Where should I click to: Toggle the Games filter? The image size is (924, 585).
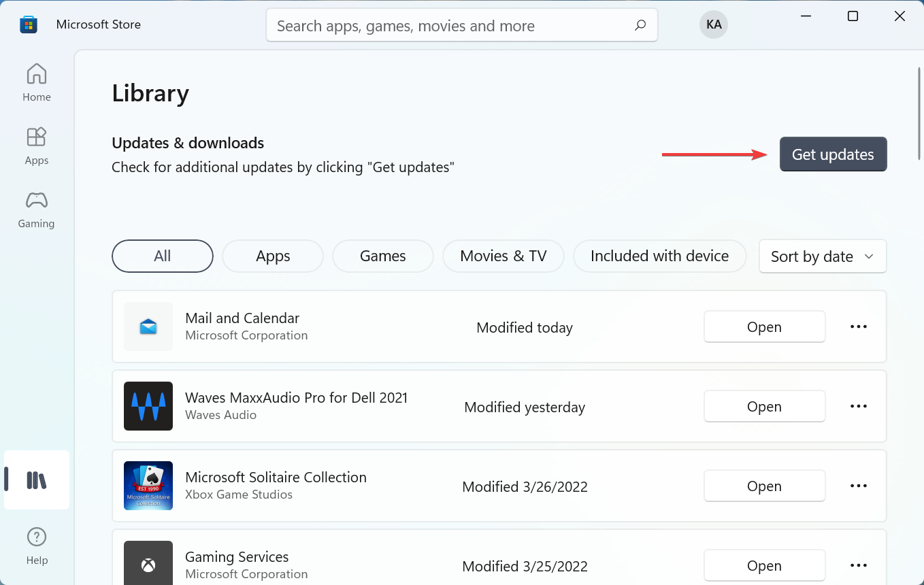[382, 256]
